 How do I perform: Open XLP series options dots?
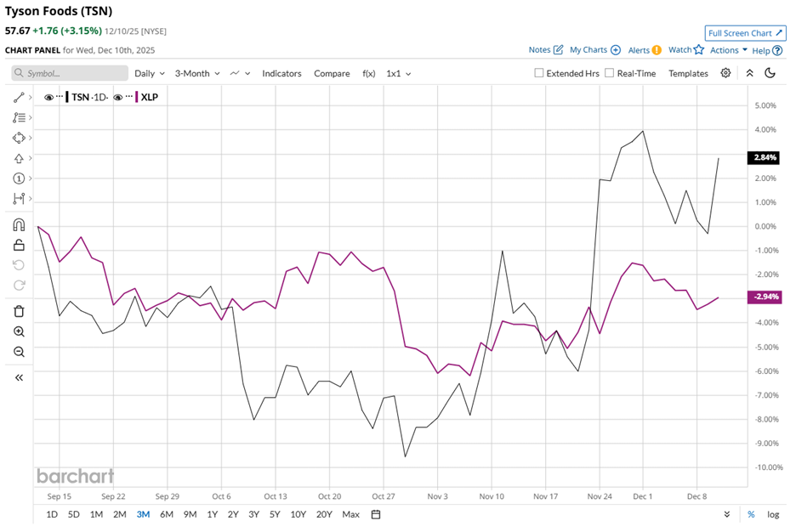(129, 97)
